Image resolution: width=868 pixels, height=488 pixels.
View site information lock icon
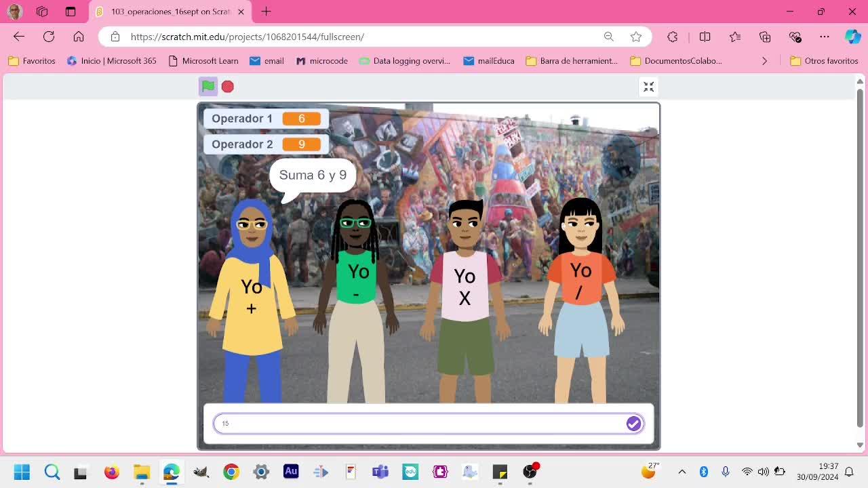[115, 37]
